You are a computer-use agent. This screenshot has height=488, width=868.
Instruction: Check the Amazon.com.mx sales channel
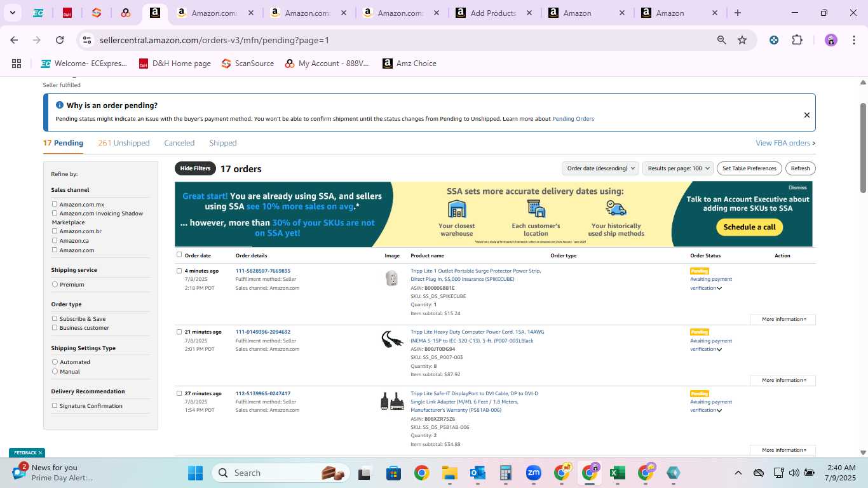point(55,204)
